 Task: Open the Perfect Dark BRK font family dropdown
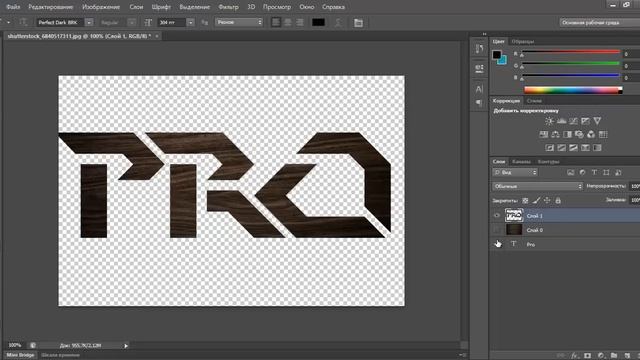pos(89,22)
